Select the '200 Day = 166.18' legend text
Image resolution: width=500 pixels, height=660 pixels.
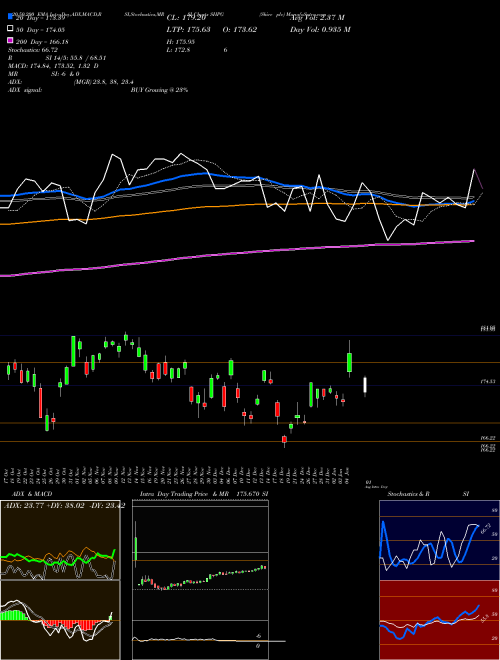tap(43, 42)
